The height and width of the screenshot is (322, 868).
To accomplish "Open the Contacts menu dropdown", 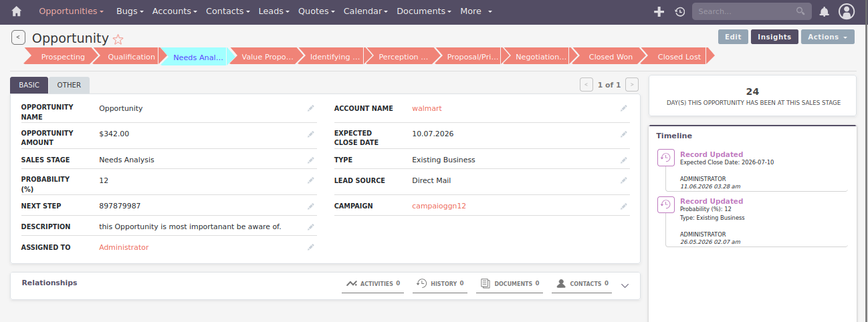I will tap(228, 11).
